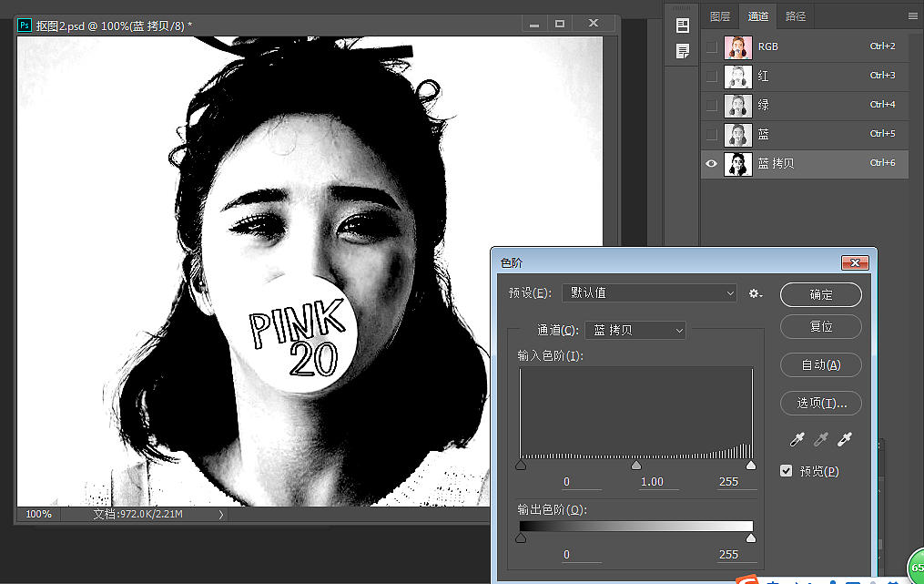
Task: Disable the 预览 preview checkbox
Action: coord(786,470)
